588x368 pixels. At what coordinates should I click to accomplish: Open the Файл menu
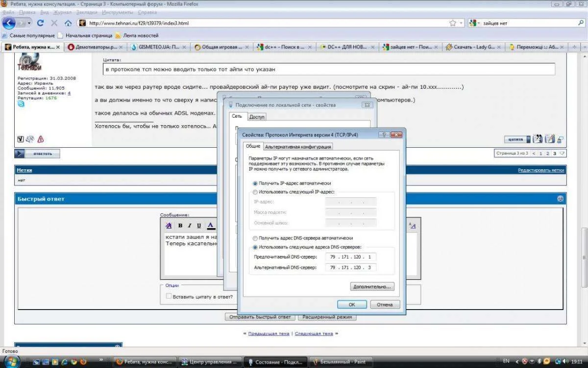[8, 12]
